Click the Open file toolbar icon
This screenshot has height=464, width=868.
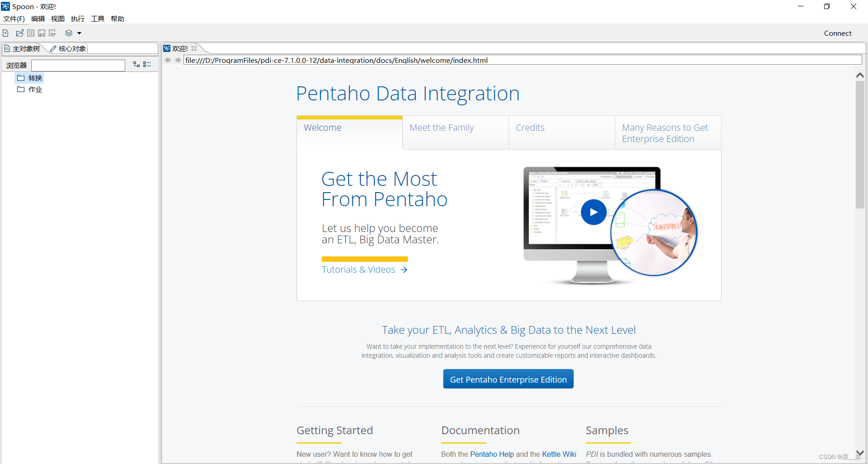point(20,33)
